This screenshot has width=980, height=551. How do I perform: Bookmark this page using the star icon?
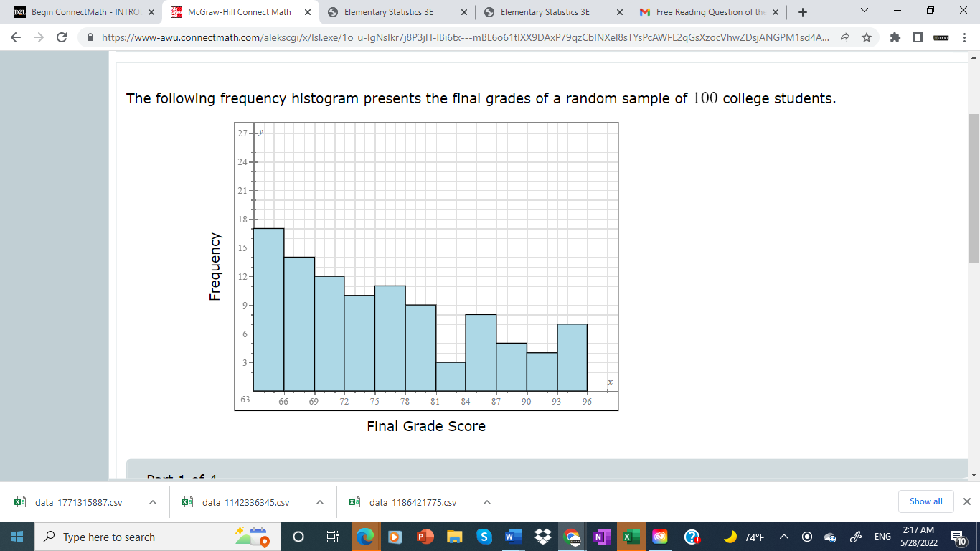pyautogui.click(x=867, y=37)
